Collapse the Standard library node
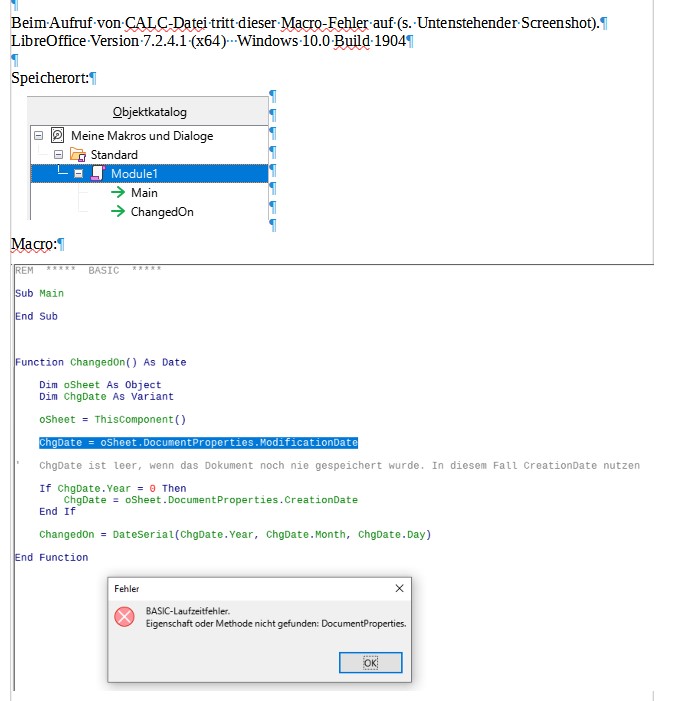The width and height of the screenshot is (677, 701). [x=58, y=155]
